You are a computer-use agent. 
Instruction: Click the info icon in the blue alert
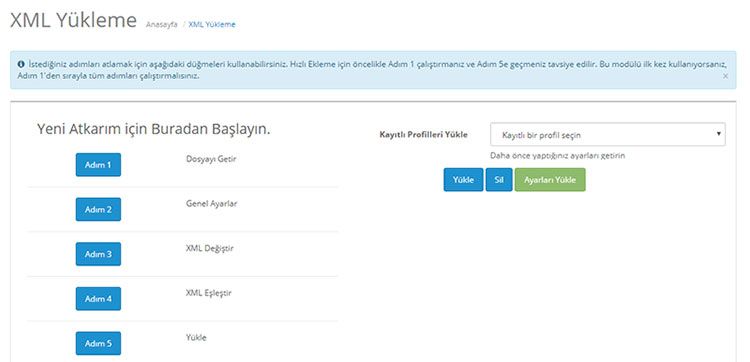point(21,64)
